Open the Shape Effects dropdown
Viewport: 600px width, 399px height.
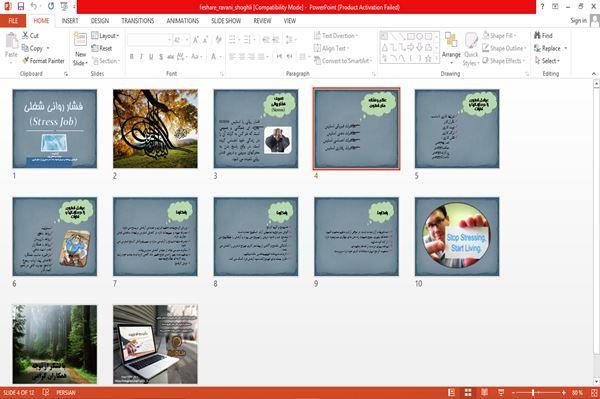[504, 61]
